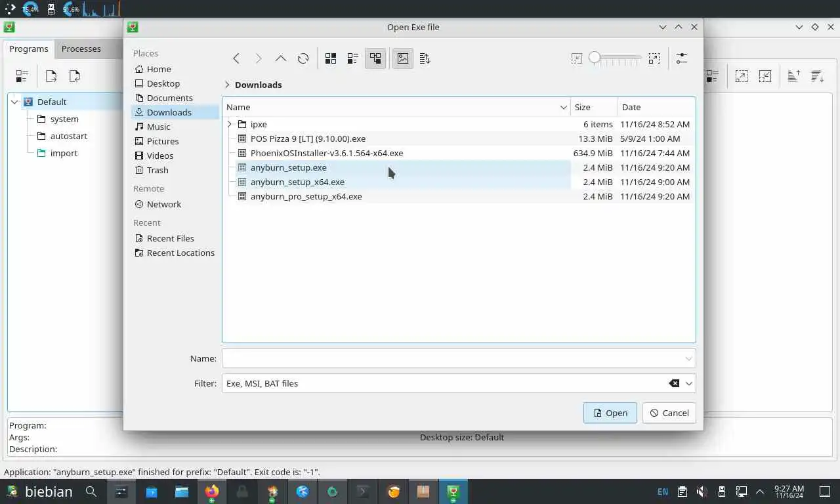The height and width of the screenshot is (504, 840).
Task: Open terminal from the taskbar
Action: point(363,492)
